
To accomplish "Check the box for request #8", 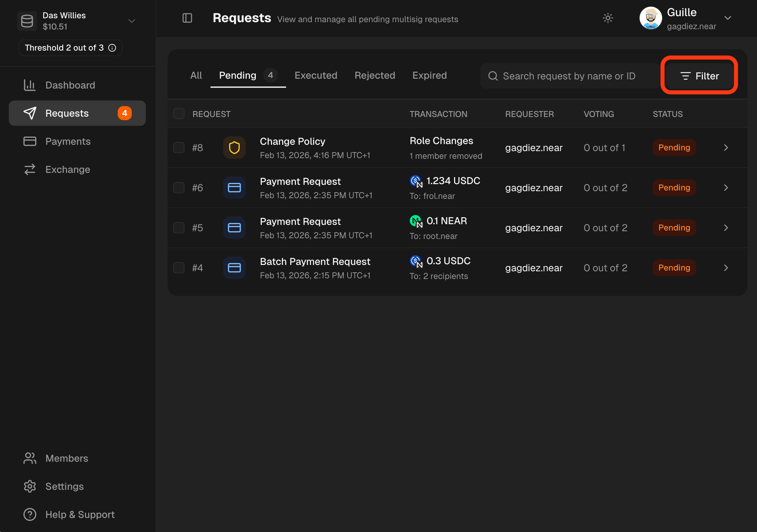I will pyautogui.click(x=179, y=148).
